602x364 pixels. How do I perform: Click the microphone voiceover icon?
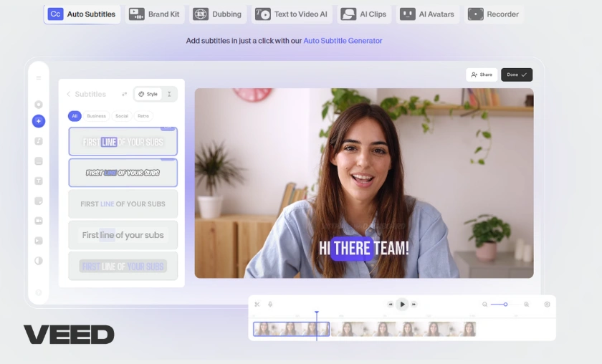click(x=270, y=304)
